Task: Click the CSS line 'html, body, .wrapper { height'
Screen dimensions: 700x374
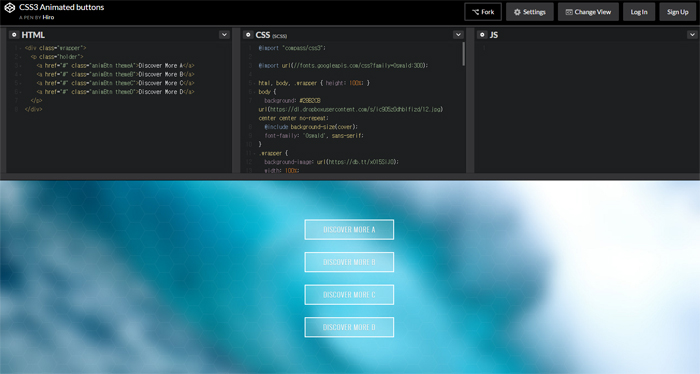Action: pyautogui.click(x=314, y=83)
